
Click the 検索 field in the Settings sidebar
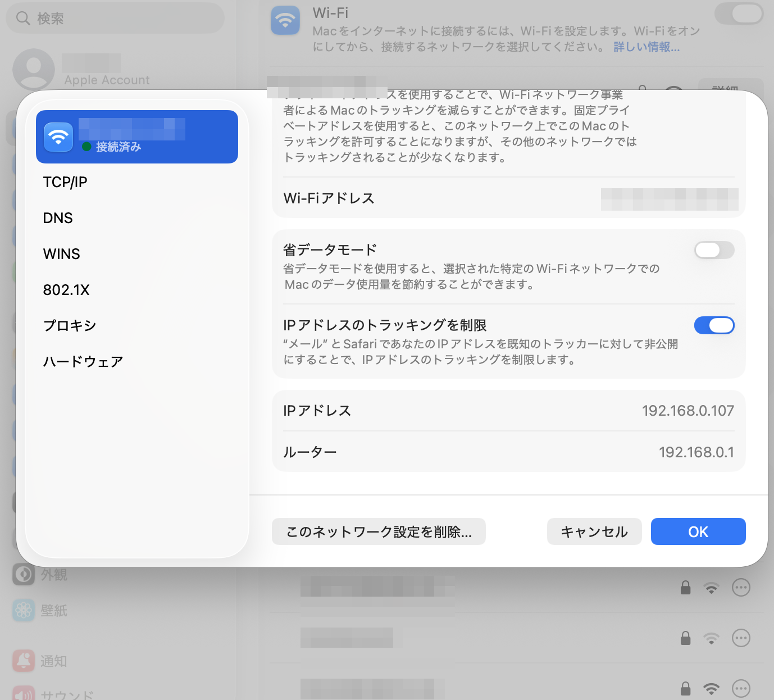[x=115, y=19]
